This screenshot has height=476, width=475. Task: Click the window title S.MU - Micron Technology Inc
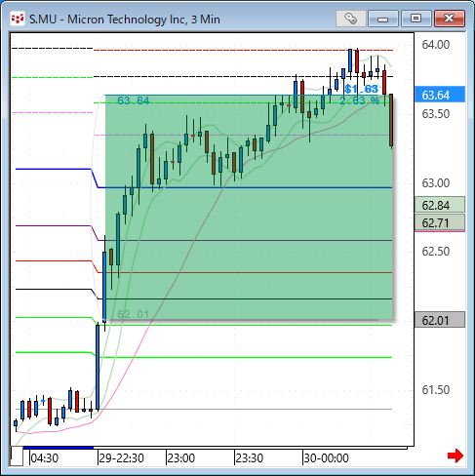pyautogui.click(x=125, y=20)
